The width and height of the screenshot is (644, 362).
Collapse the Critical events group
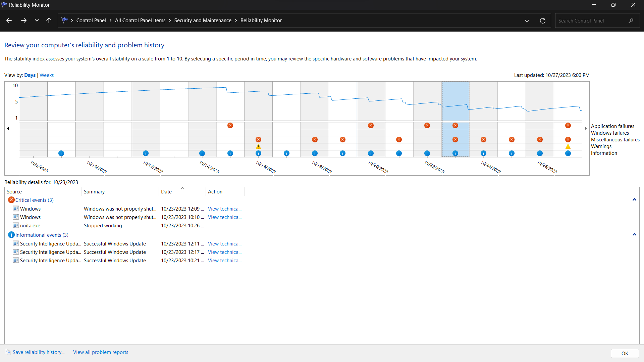tap(634, 200)
